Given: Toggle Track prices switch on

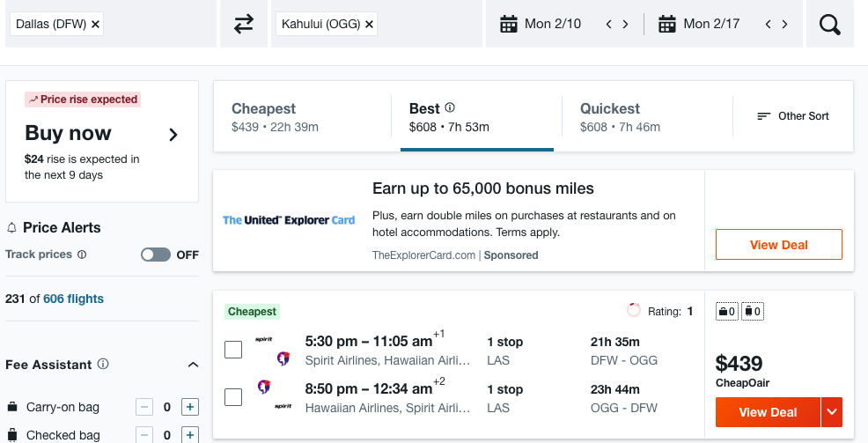Looking at the screenshot, I should [x=156, y=255].
